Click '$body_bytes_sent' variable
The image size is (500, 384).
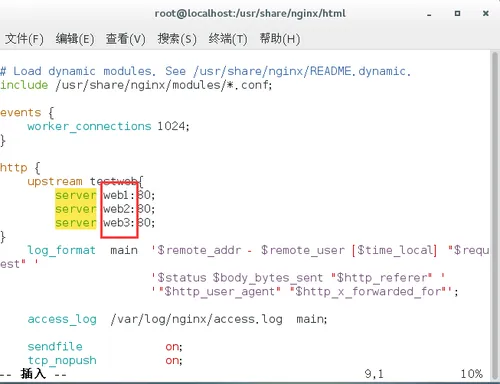(268, 278)
